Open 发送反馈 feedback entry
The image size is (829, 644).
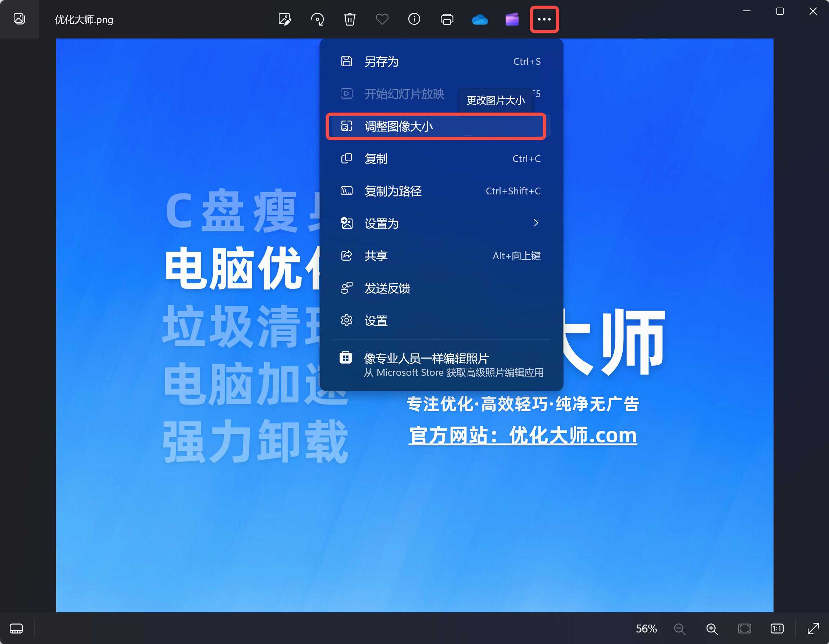tap(441, 288)
